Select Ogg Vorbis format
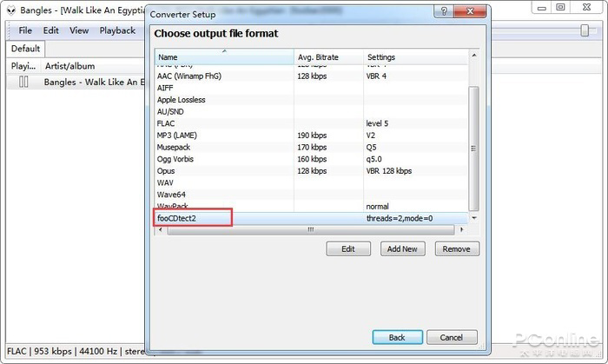 (311, 159)
